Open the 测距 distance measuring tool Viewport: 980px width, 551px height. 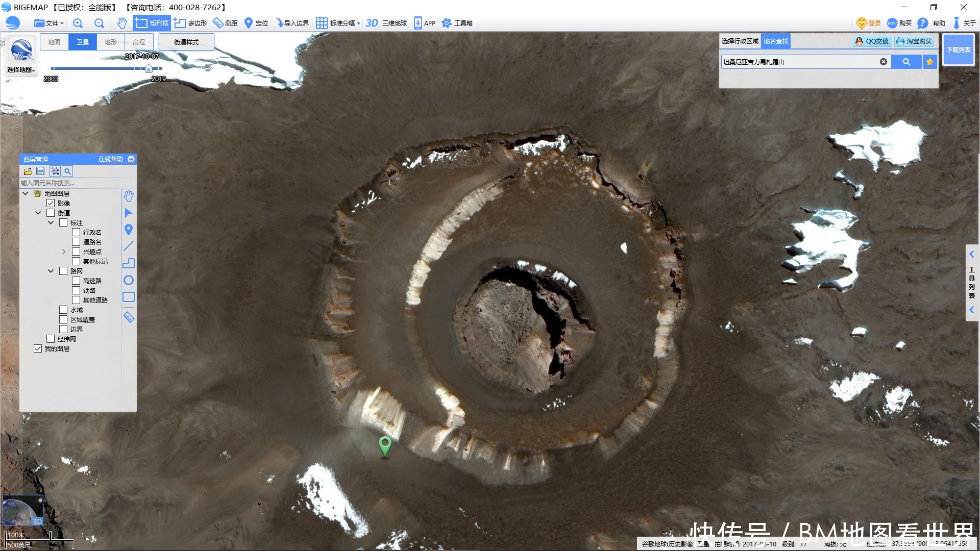[225, 23]
